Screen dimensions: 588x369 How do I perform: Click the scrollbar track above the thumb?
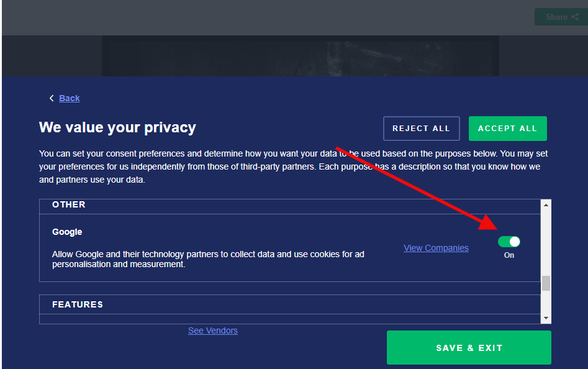546,242
